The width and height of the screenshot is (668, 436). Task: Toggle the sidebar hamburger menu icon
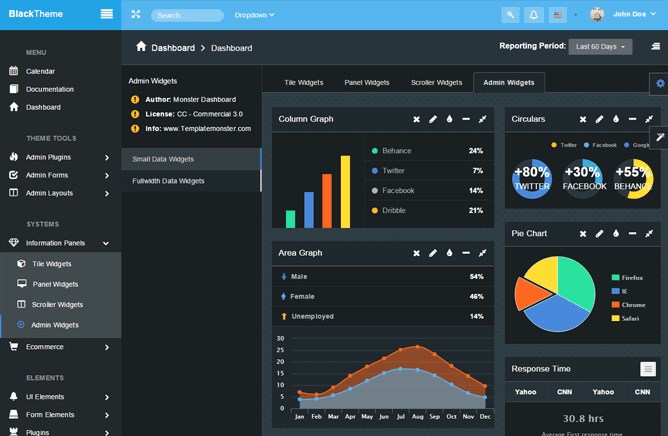[x=107, y=14]
